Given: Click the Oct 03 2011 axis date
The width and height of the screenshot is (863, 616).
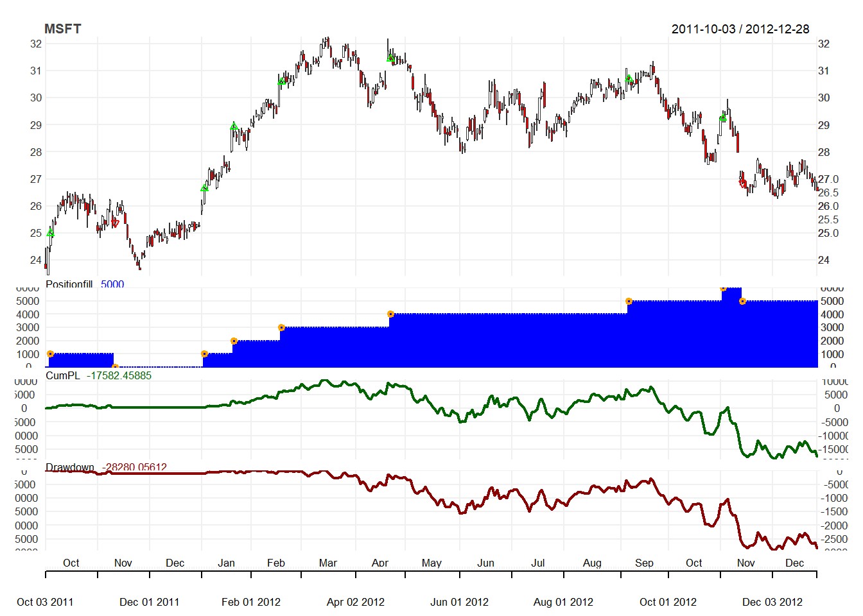Looking at the screenshot, I should point(45,602).
